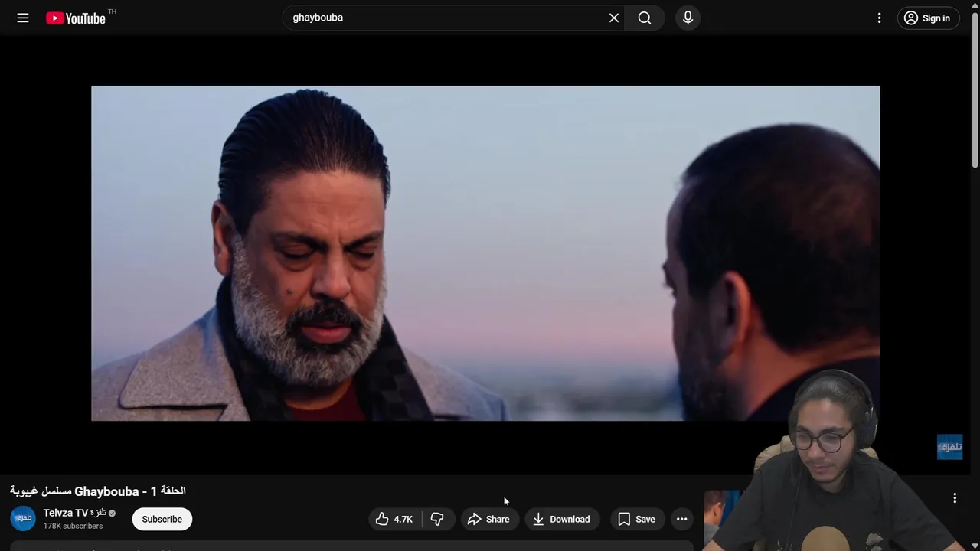
Task: Click the video title Ghaybouba - 1
Action: click(x=98, y=491)
